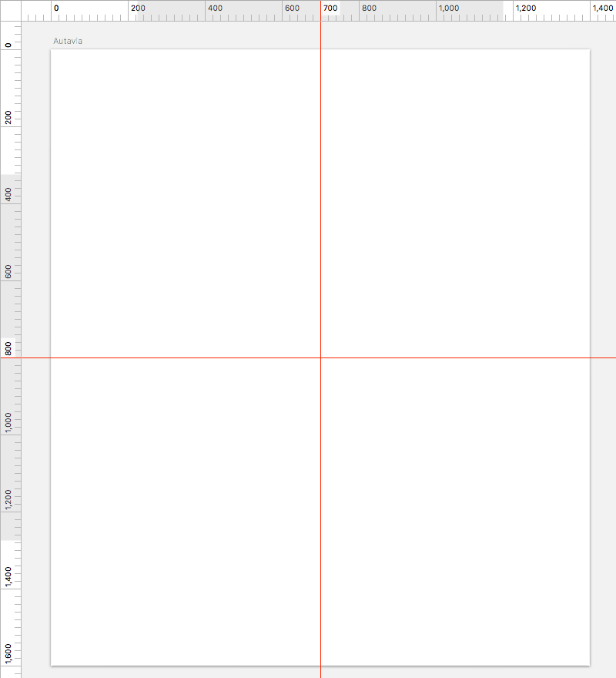Click the 1,200 mark on the horizontal ruler
The image size is (616, 678).
[x=526, y=8]
